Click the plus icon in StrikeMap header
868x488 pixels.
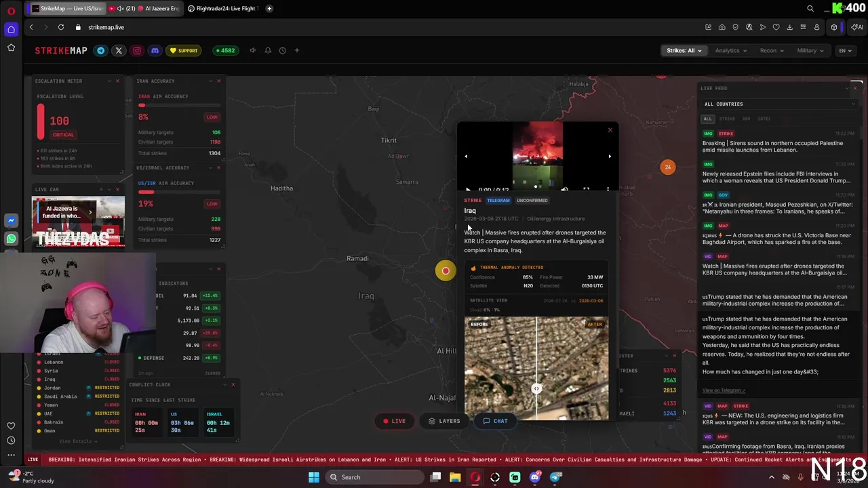[296, 50]
